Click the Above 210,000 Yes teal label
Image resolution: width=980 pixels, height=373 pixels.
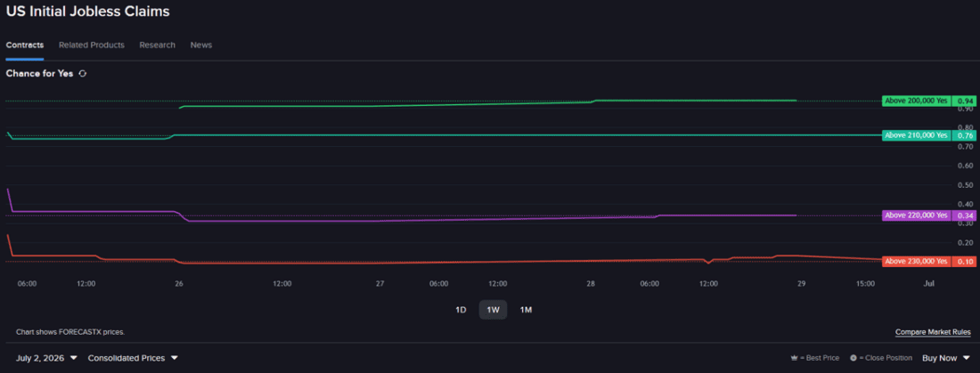tap(916, 135)
